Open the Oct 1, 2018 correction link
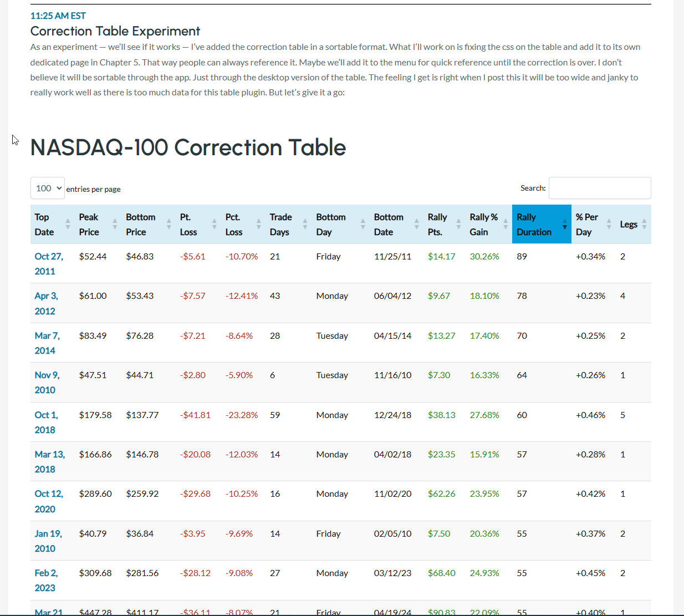 pos(46,422)
